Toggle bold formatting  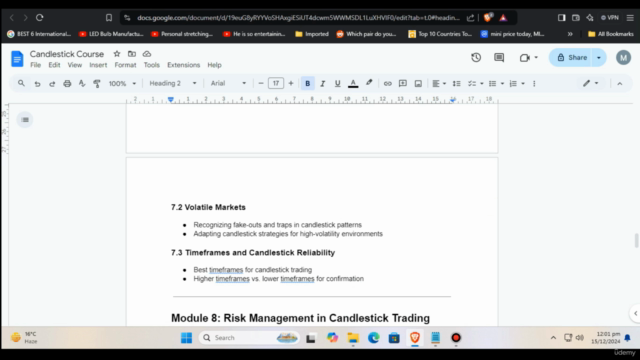point(307,84)
